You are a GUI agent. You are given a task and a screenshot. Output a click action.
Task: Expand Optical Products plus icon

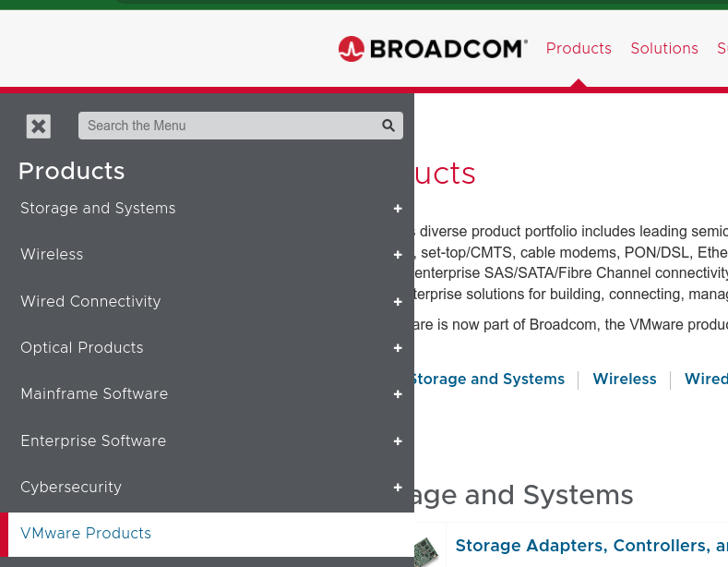pyautogui.click(x=398, y=348)
